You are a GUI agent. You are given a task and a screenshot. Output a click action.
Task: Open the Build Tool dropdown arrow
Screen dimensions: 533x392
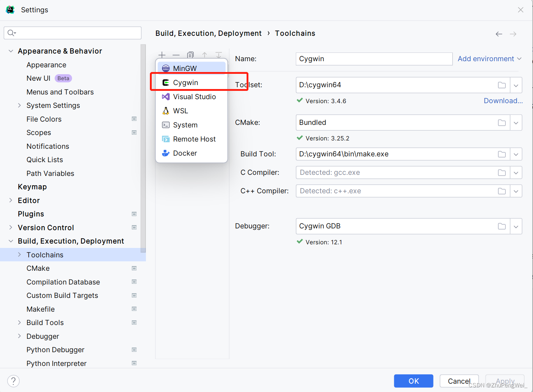click(516, 154)
